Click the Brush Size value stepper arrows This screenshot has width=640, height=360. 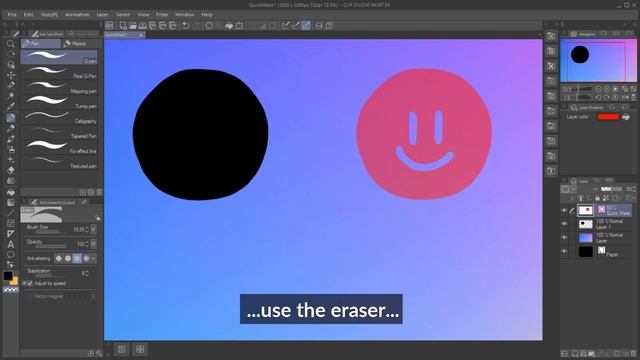pyautogui.click(x=87, y=230)
